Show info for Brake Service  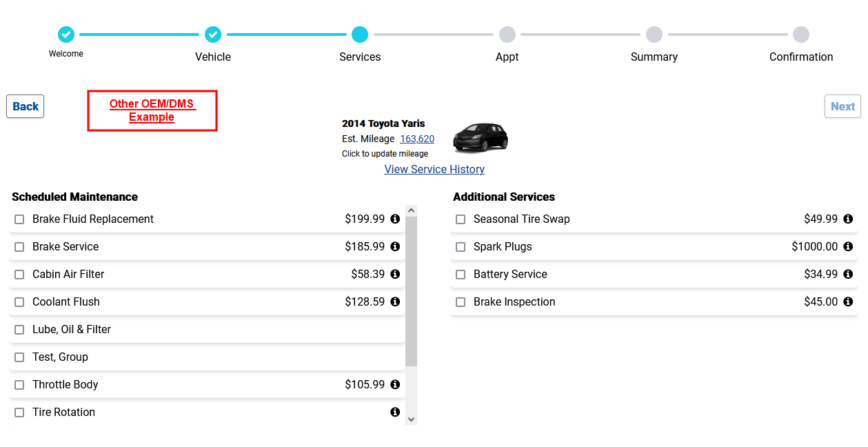click(x=395, y=247)
